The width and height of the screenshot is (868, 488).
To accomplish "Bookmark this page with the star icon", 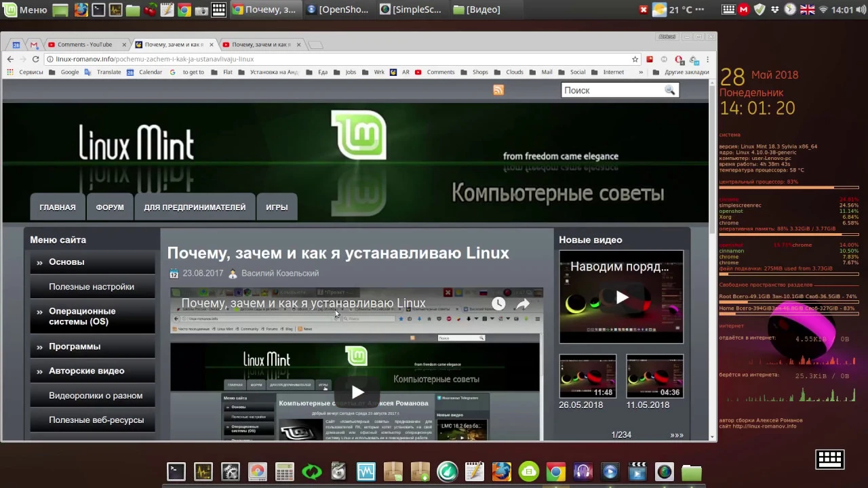I will pyautogui.click(x=635, y=59).
